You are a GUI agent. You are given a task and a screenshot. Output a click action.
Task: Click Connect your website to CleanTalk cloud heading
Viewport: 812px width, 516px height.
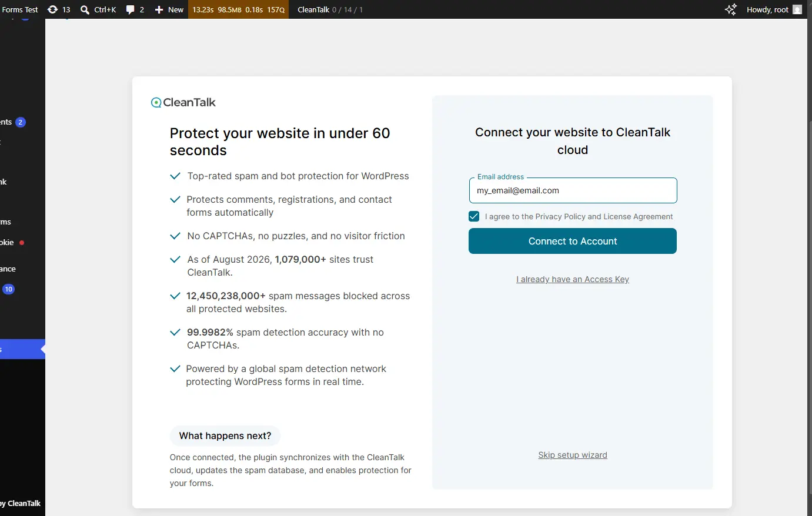[x=573, y=141]
